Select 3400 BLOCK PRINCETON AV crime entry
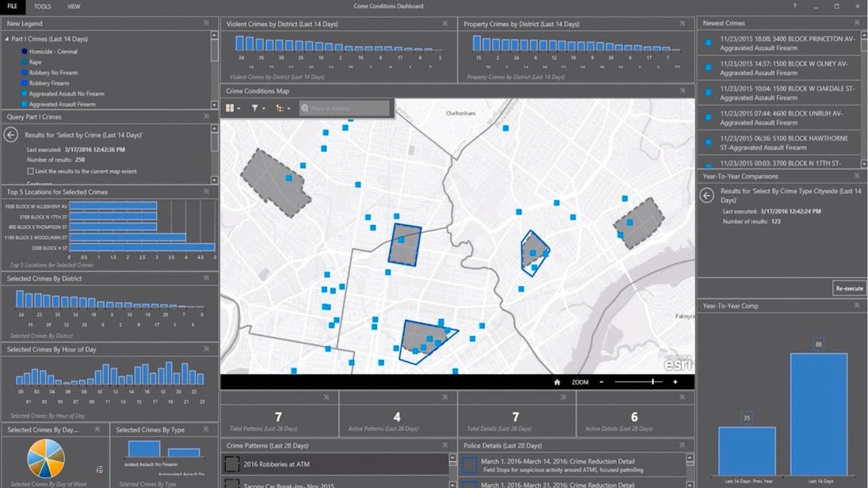Screen dimensions: 868x488 click(778, 43)
